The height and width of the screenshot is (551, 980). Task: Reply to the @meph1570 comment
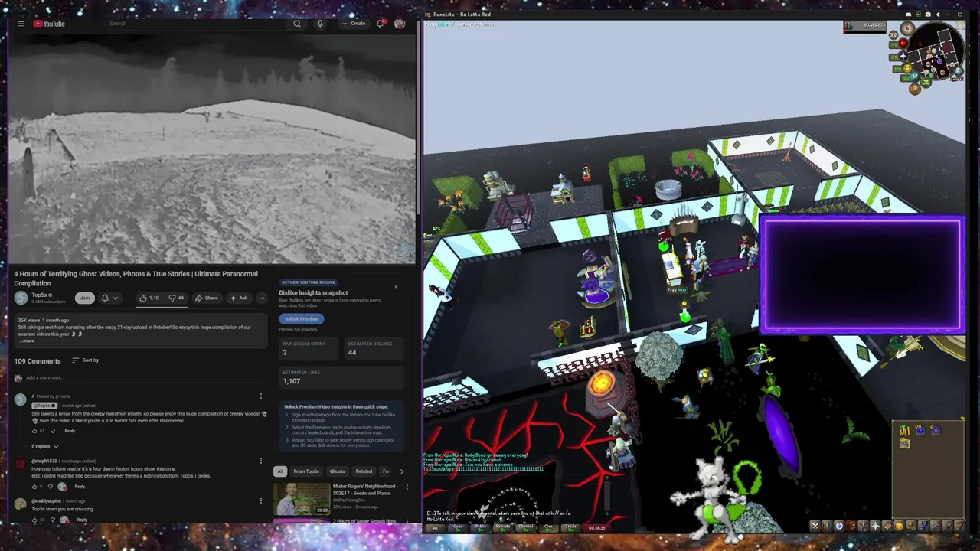click(80, 487)
